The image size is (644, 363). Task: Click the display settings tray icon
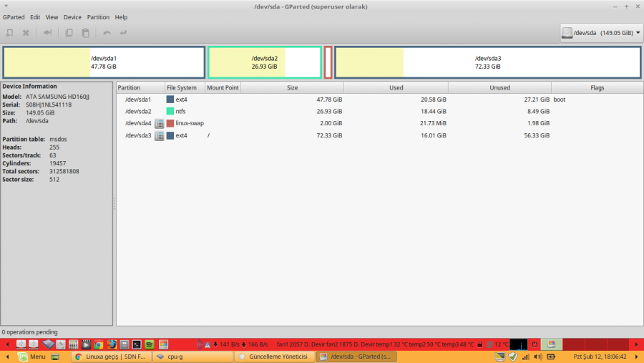[x=500, y=357]
